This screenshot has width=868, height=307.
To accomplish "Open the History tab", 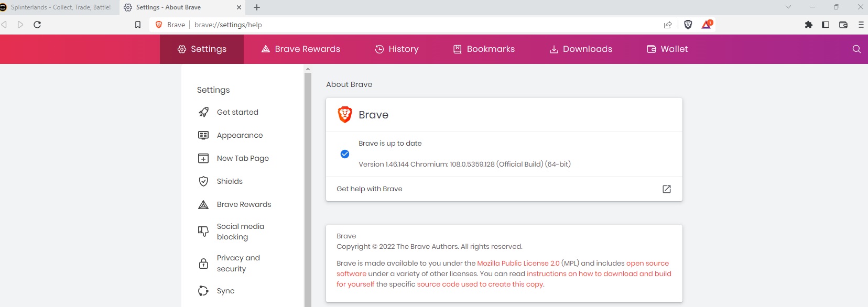I will tap(397, 49).
